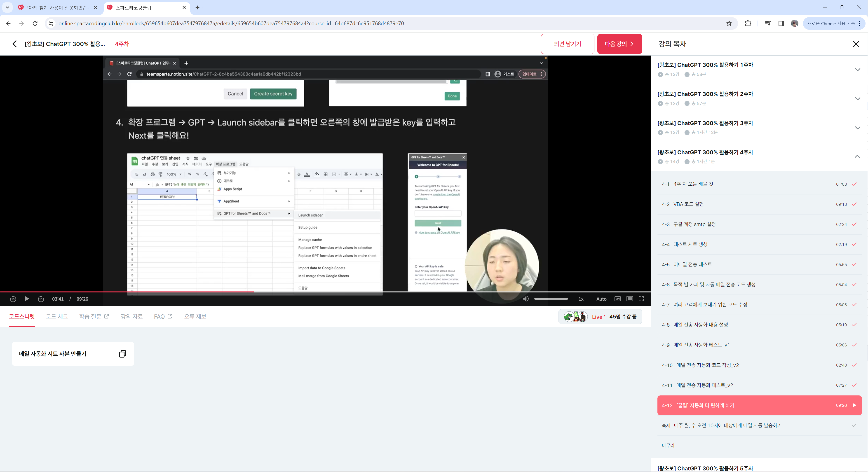The height and width of the screenshot is (472, 868).
Task: Open the Chrome extensions puzzle icon
Action: pos(748,23)
